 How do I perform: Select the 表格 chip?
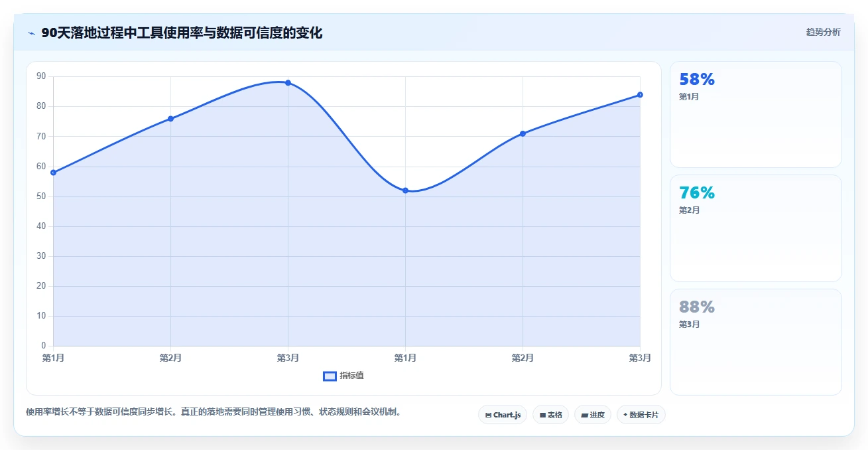coord(550,415)
